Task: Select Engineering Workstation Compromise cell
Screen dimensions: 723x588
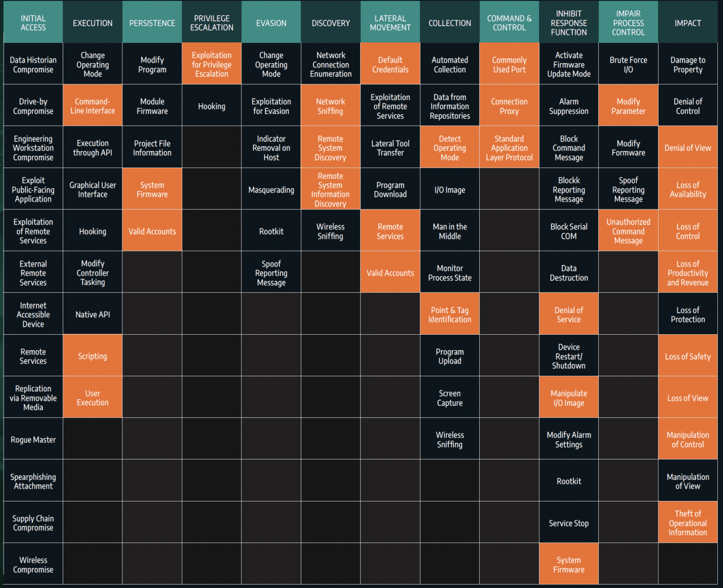Action: click(33, 147)
